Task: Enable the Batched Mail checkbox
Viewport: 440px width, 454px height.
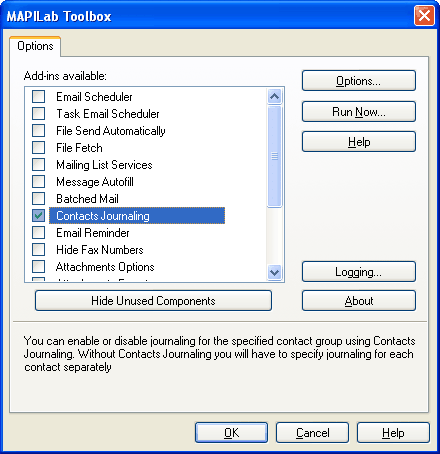Action: 38,199
